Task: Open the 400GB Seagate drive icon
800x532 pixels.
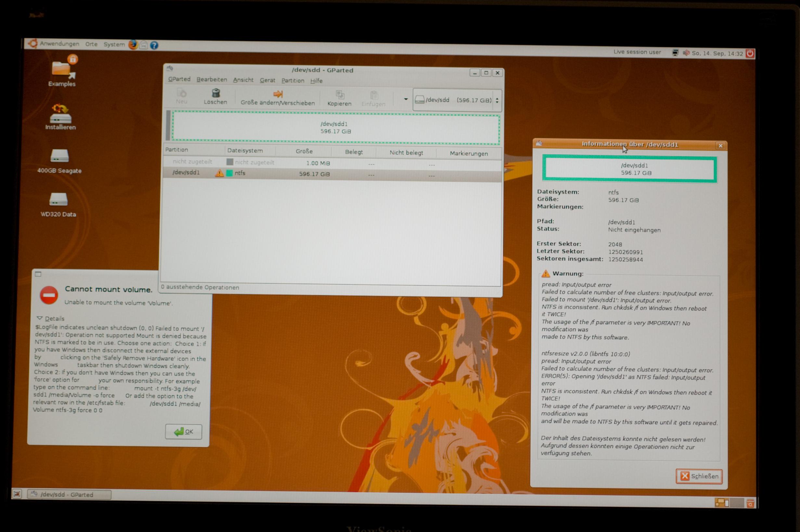Action: click(x=59, y=156)
